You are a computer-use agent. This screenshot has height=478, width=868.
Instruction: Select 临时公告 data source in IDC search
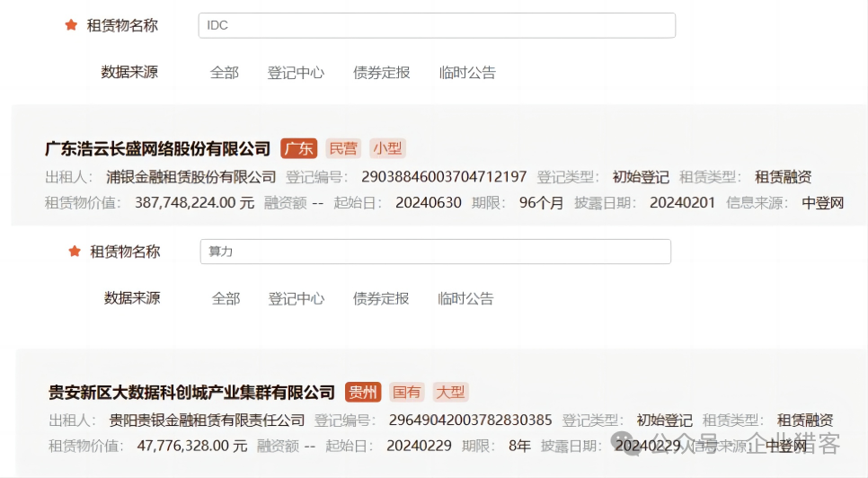coord(467,73)
